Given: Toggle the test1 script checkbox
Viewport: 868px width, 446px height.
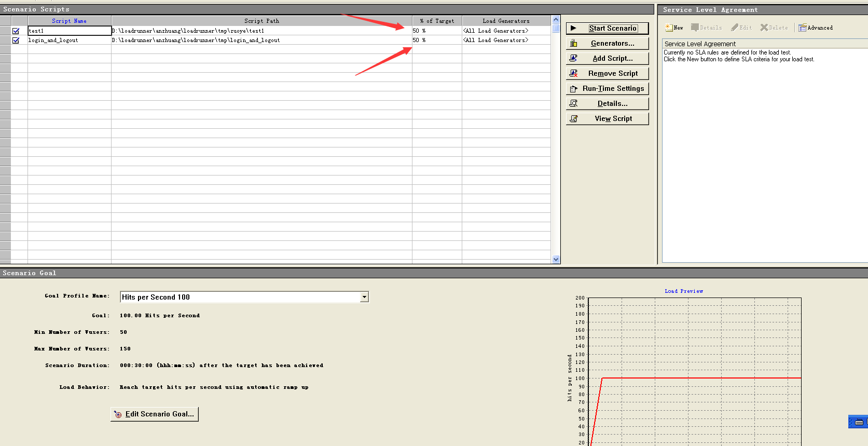Looking at the screenshot, I should coord(16,31).
